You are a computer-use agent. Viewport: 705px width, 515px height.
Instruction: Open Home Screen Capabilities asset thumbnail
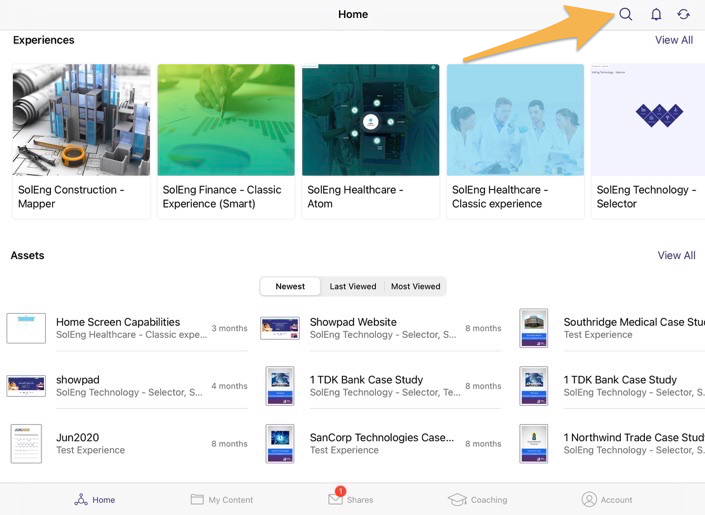pyautogui.click(x=26, y=328)
